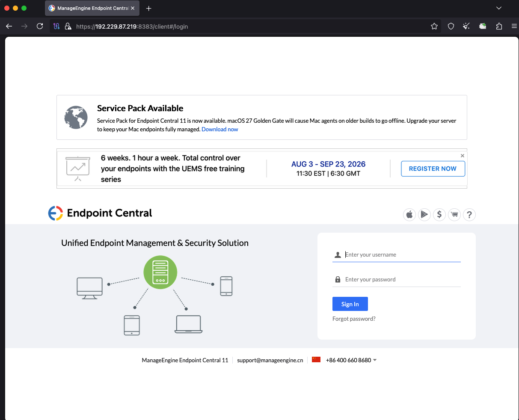Bookmark this page with star icon

(x=434, y=26)
